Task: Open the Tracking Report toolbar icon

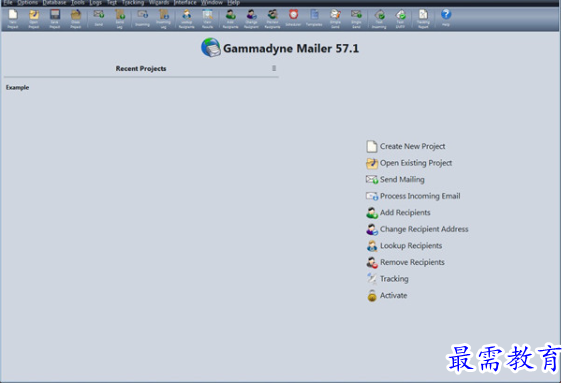Action: click(423, 18)
